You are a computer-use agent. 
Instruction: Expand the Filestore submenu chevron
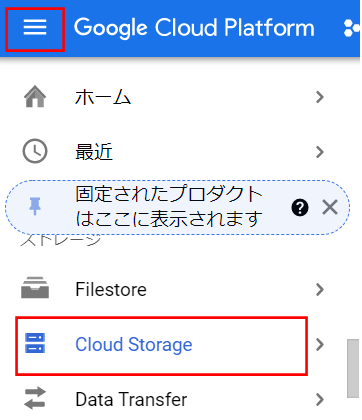[320, 290]
